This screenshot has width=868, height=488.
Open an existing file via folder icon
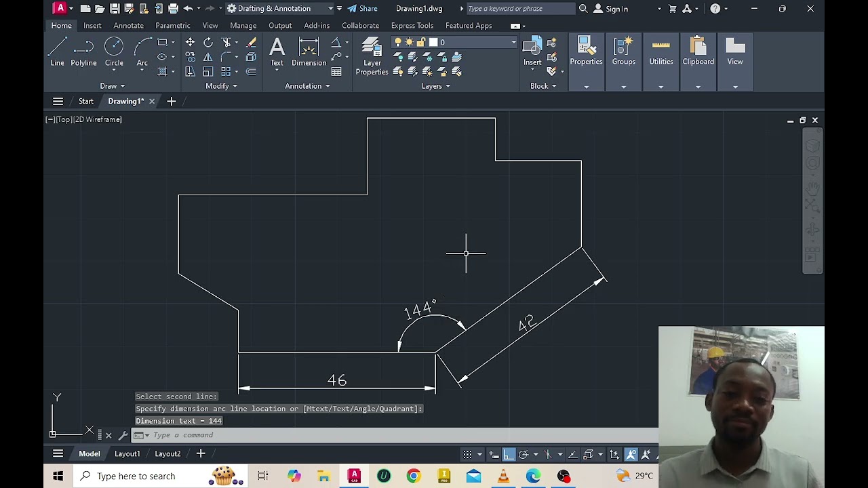pos(100,8)
